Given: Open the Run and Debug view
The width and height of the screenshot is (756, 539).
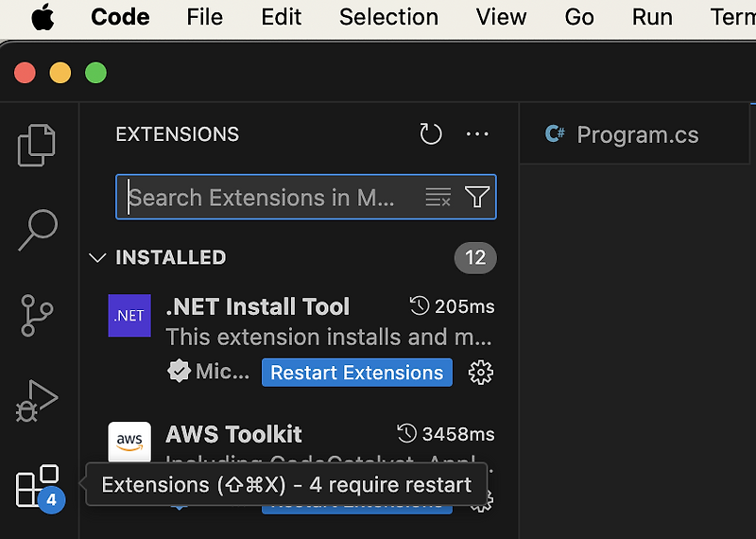Looking at the screenshot, I should (x=37, y=401).
